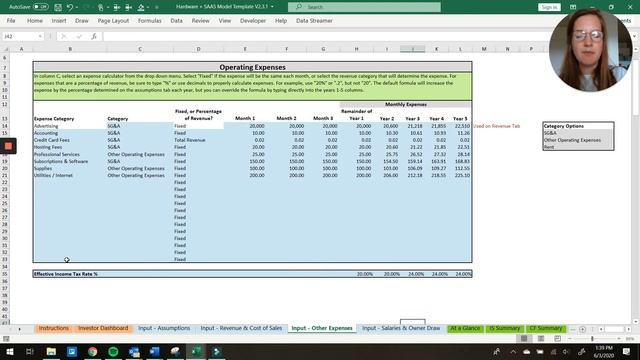Click the Insert Function fx icon
The width and height of the screenshot is (640, 360).
pos(94,36)
